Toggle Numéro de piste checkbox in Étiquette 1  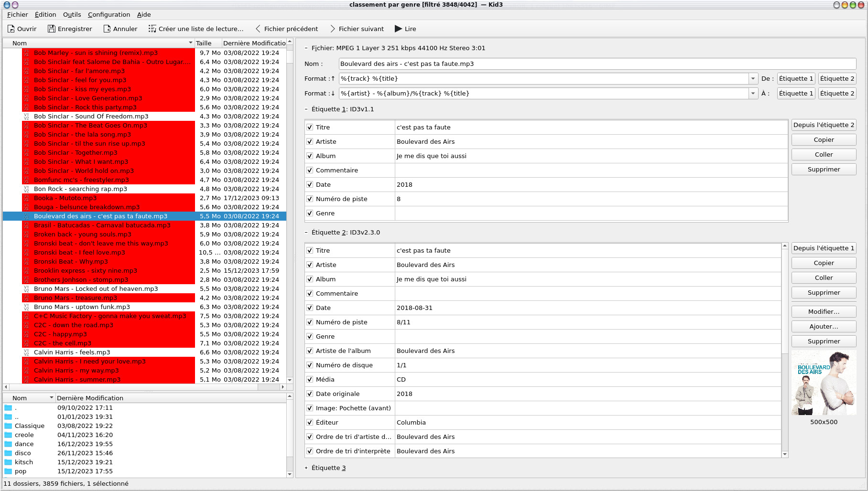pyautogui.click(x=310, y=199)
